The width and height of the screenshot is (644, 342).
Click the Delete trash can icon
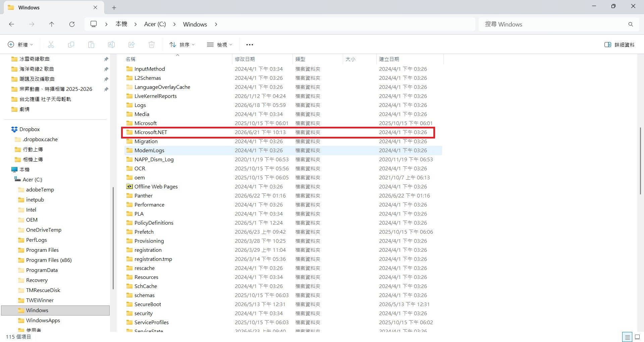152,45
